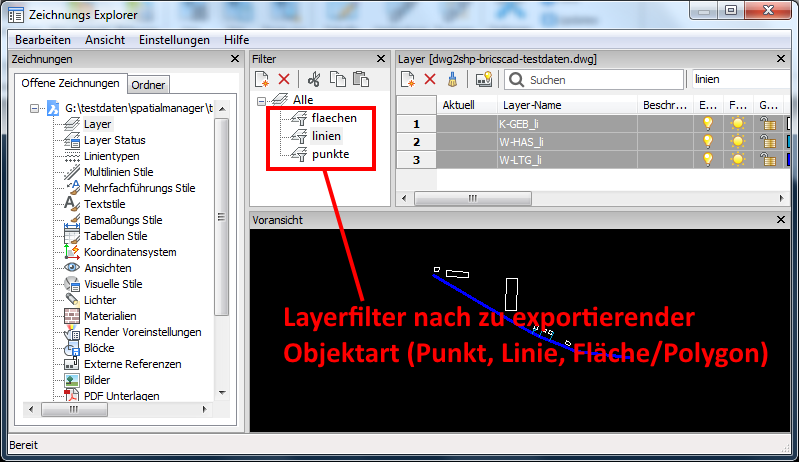Viewport: 799px width, 462px height.
Task: Open layer states lightbulb icon in toolbar
Action: coord(484,79)
